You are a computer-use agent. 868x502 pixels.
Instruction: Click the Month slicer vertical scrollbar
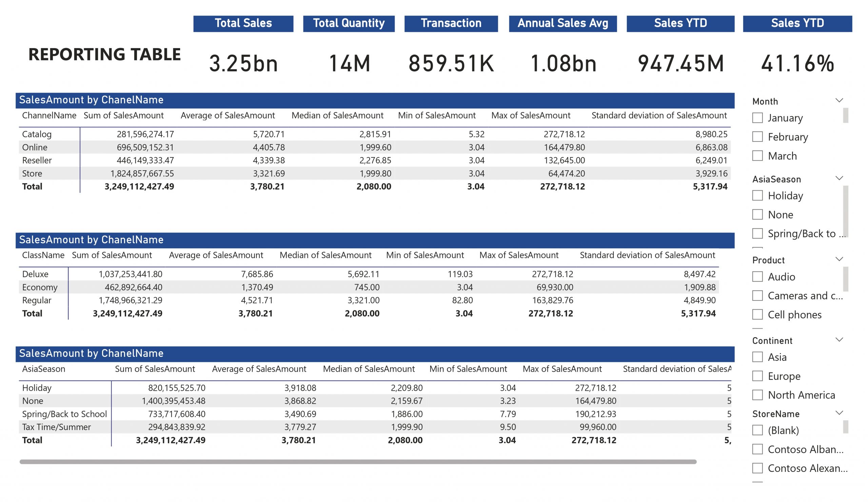coord(845,115)
